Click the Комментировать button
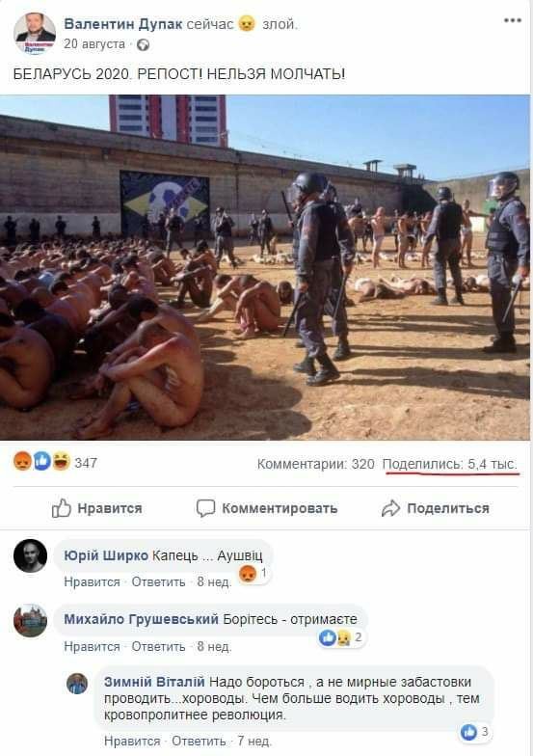533x756 pixels. [x=266, y=508]
